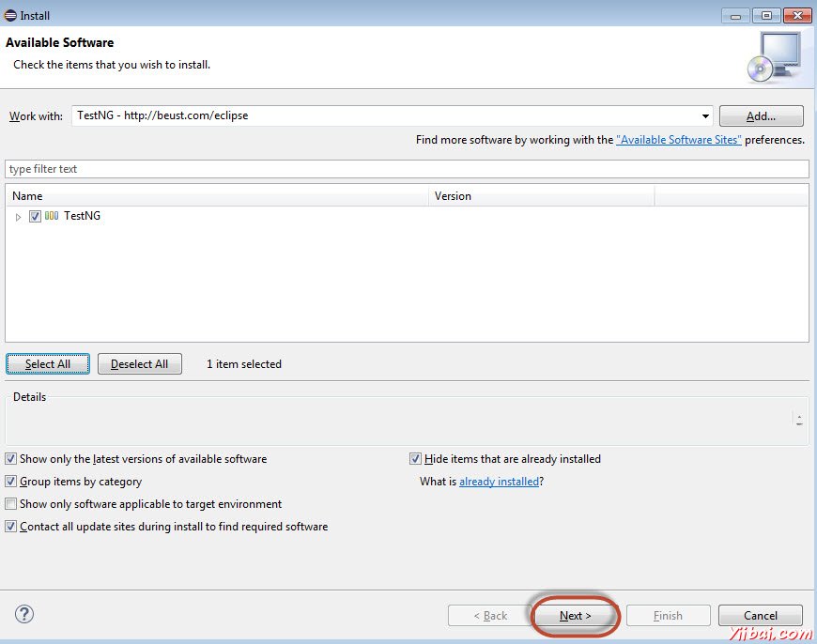Uncheck Show only the latest versions option
Screen dimensions: 817x644
point(9,459)
